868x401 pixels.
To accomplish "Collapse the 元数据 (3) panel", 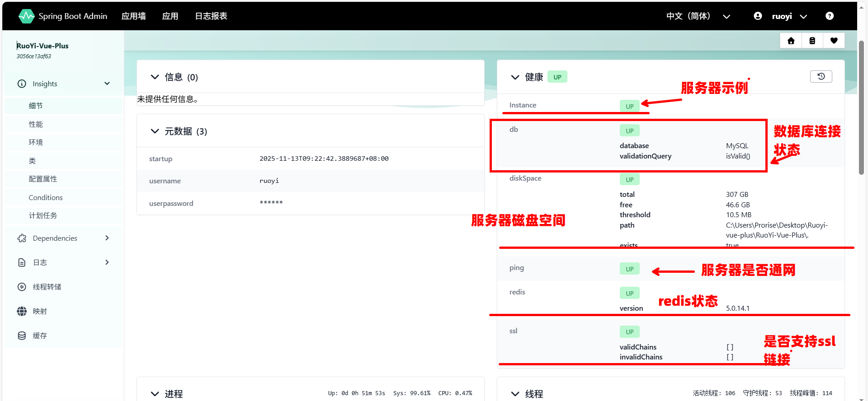I will coord(155,131).
